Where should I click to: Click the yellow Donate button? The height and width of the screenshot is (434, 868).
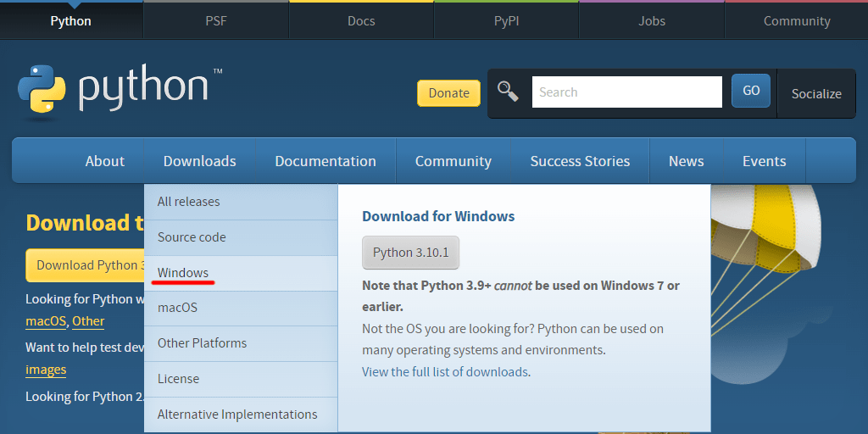tap(448, 93)
